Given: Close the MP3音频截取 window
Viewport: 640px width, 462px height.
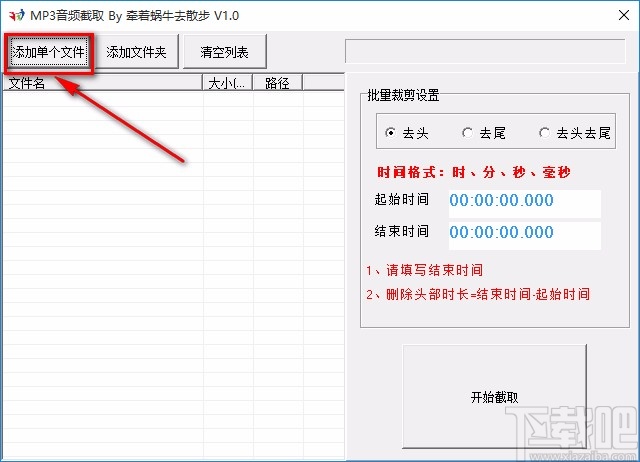Looking at the screenshot, I should (624, 16).
